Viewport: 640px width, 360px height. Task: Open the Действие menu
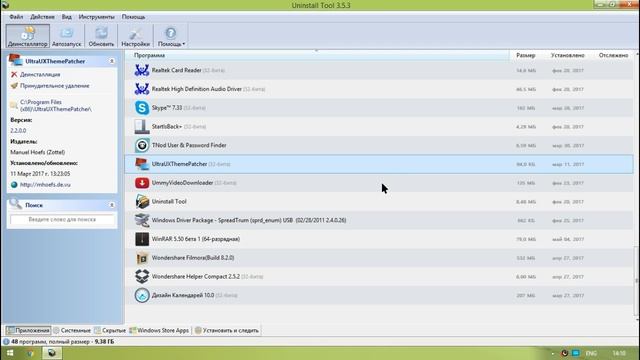click(42, 17)
